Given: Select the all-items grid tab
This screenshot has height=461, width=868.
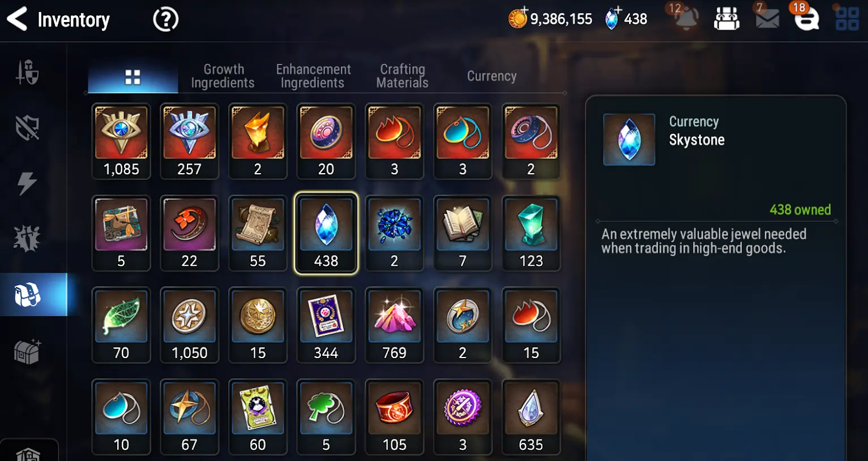Looking at the screenshot, I should pos(133,77).
